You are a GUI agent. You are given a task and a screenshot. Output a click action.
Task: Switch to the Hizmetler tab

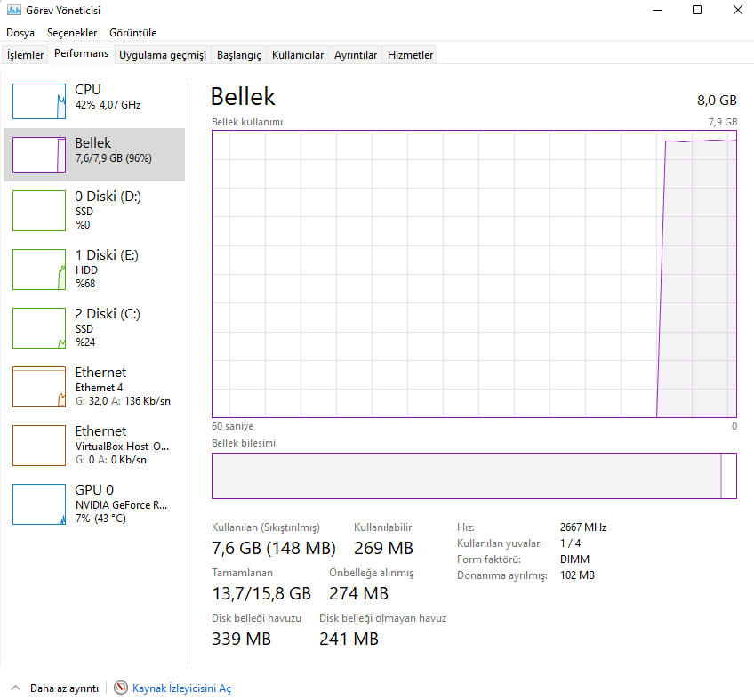[410, 55]
